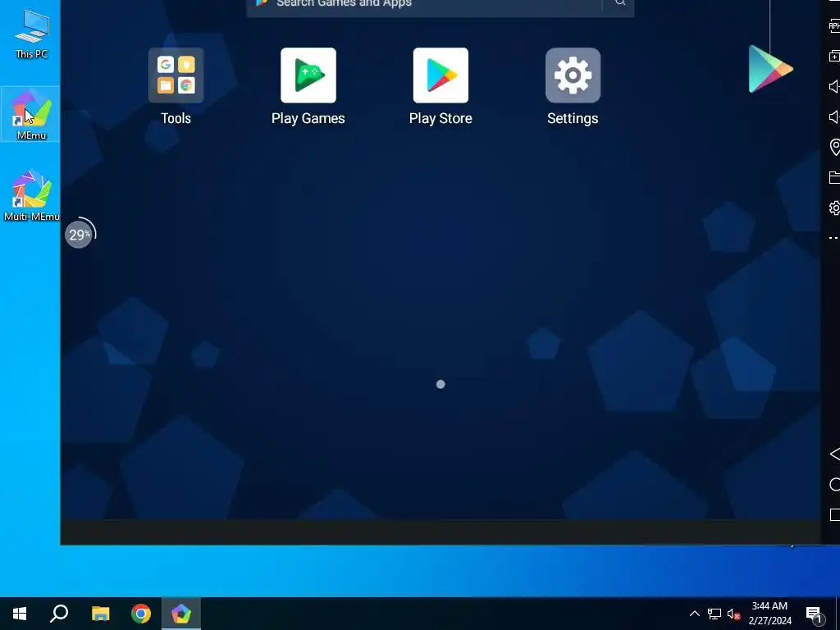This screenshot has height=630, width=840.
Task: Click the magnifier icon in the search bar
Action: click(x=620, y=3)
